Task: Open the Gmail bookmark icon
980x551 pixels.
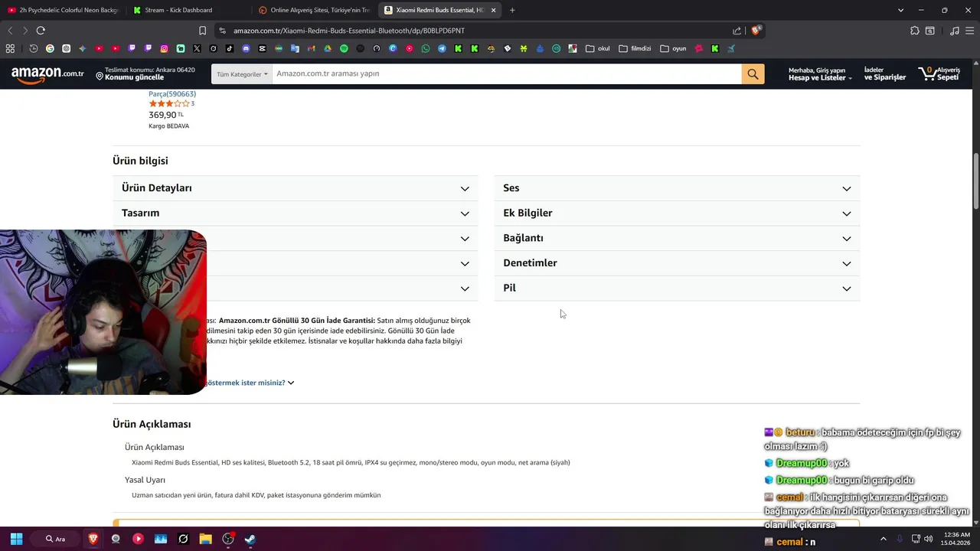Action: 311,48
